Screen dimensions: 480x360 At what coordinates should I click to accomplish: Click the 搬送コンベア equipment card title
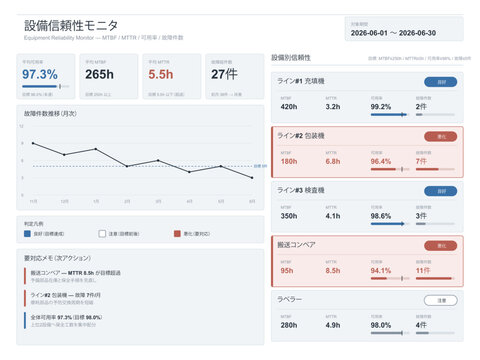296,245
